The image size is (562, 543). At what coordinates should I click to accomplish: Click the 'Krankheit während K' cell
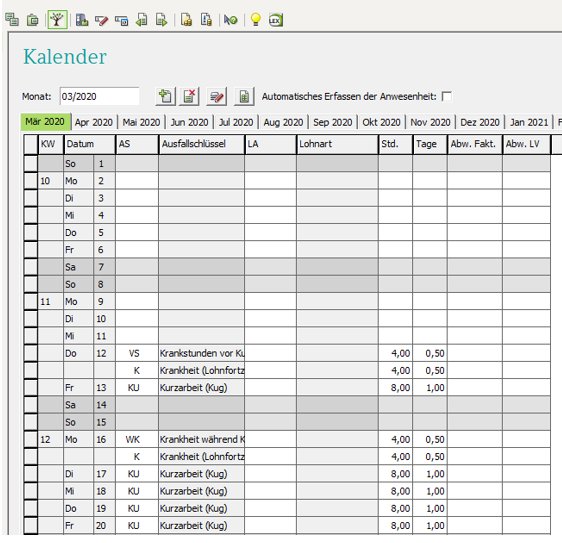[x=202, y=439]
